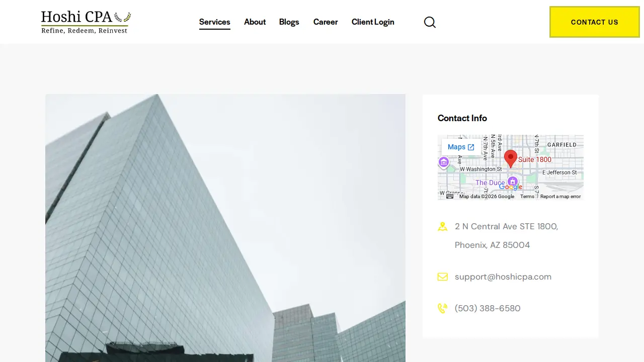Click the Google logo on the map

511,187
